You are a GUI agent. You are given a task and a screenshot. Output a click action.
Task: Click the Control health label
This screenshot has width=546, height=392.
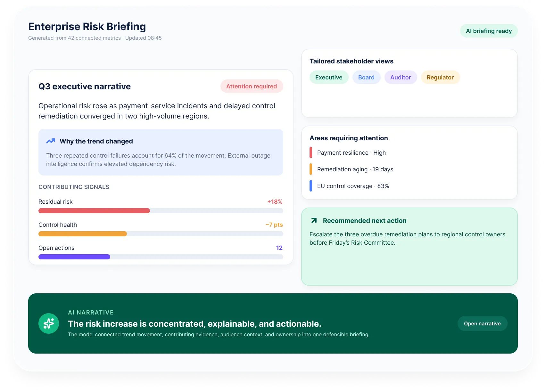coord(58,225)
